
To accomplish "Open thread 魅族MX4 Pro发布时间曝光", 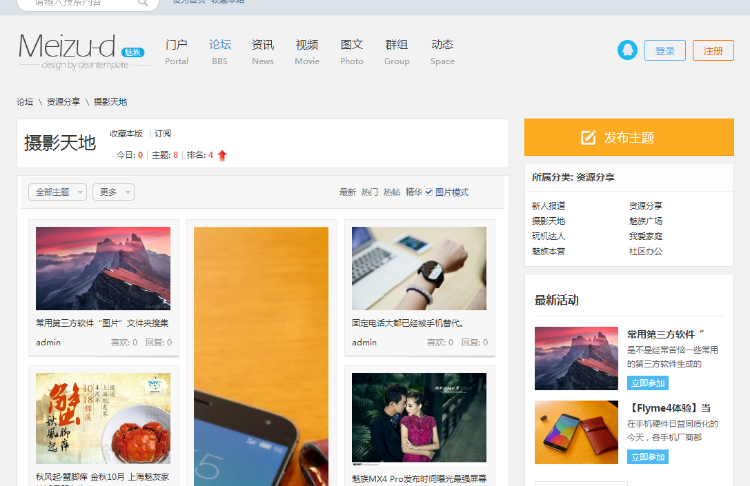I will click(419, 478).
